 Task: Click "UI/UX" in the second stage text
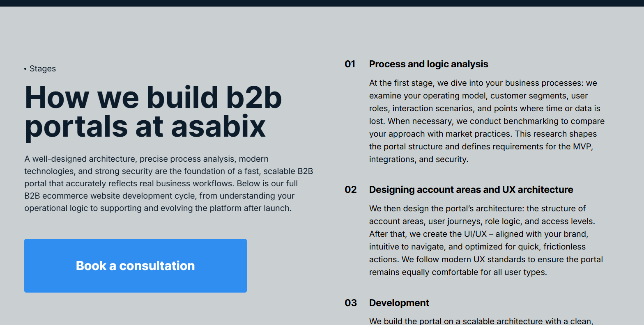(x=475, y=234)
